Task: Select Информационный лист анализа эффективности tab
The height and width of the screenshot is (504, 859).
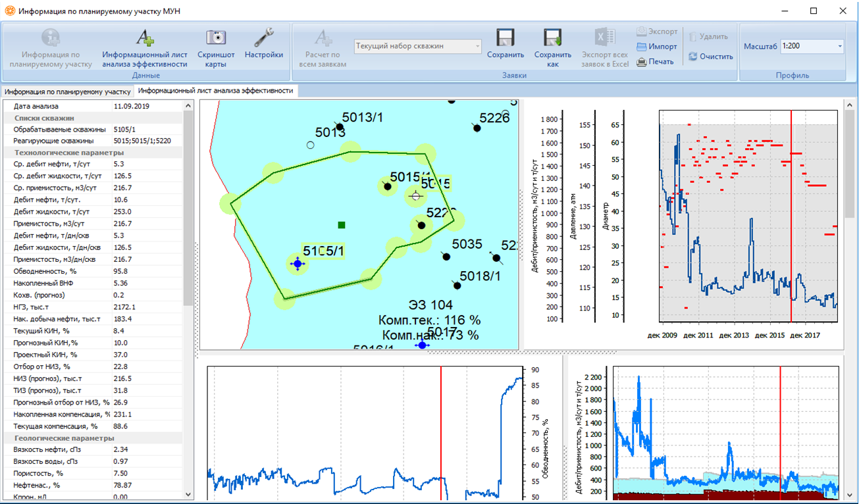Action: click(x=217, y=91)
